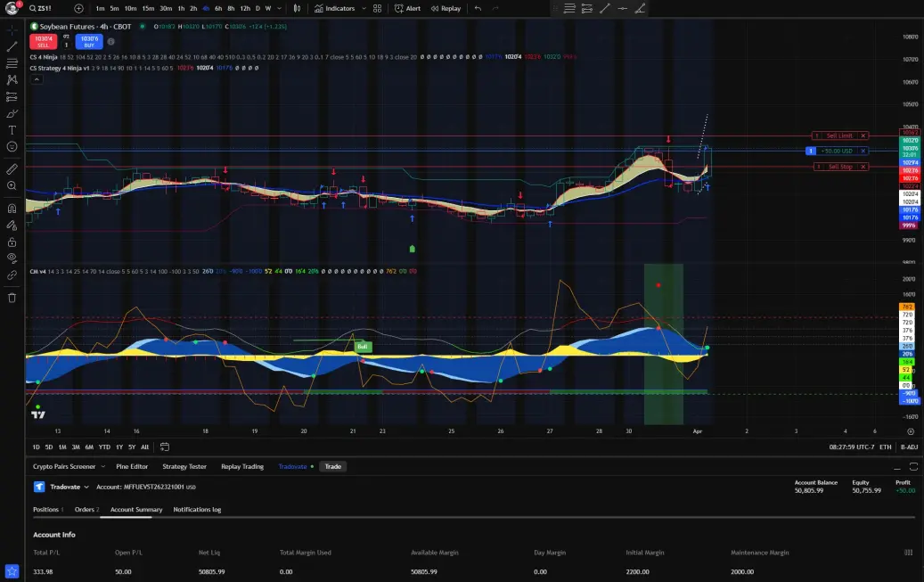
Task: Click the redo arrow
Action: click(x=495, y=8)
